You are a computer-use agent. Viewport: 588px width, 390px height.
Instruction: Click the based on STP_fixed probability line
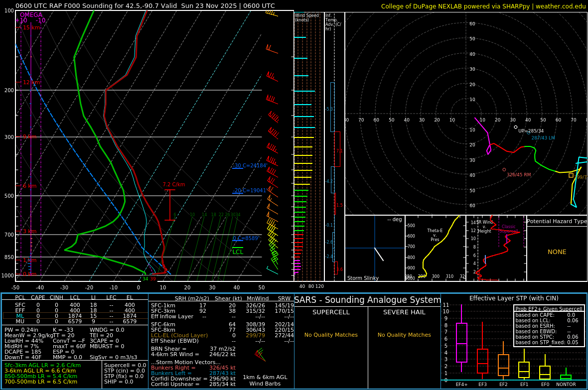click(x=547, y=342)
